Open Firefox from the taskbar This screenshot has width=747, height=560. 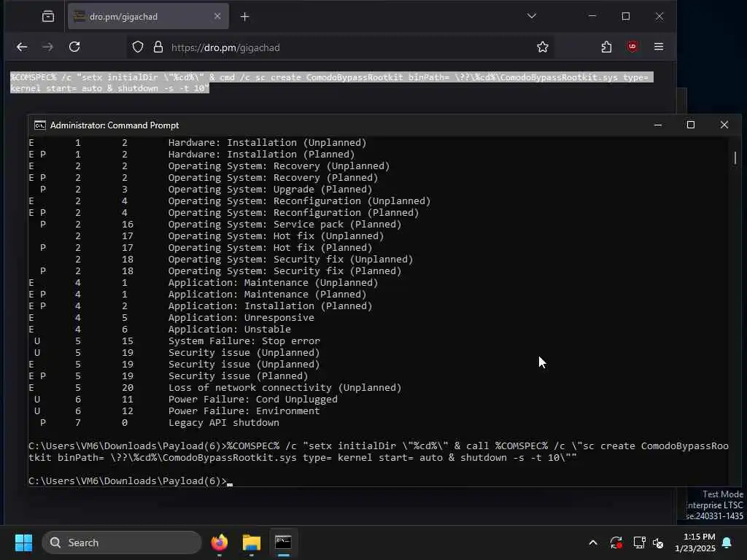pyautogui.click(x=220, y=542)
